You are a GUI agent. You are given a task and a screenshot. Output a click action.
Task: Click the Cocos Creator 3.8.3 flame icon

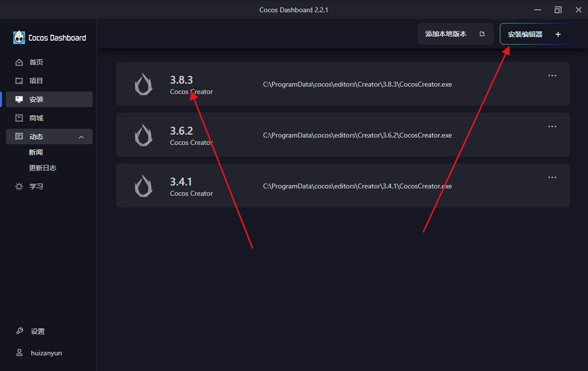click(144, 84)
